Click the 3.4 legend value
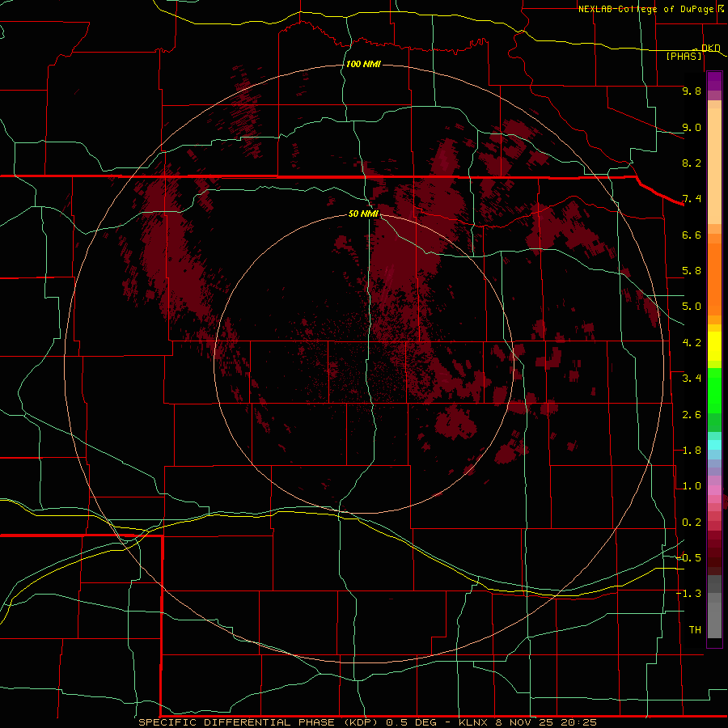The image size is (728, 728). [692, 379]
